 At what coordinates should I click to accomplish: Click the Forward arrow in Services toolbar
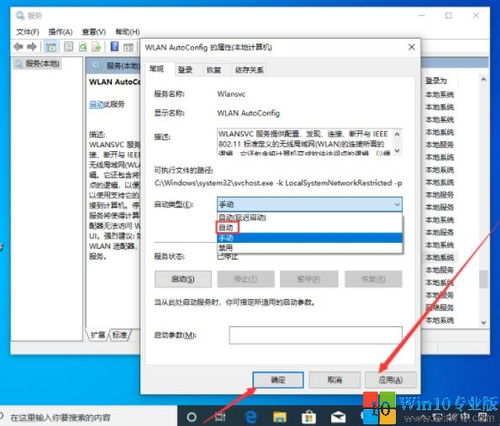click(x=32, y=47)
